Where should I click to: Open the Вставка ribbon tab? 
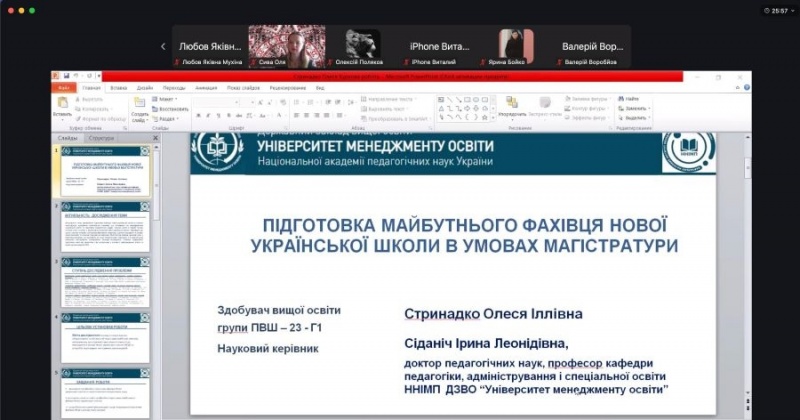click(x=119, y=88)
